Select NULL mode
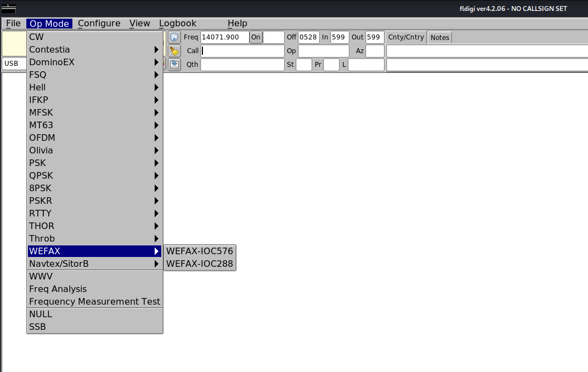 pyautogui.click(x=94, y=314)
